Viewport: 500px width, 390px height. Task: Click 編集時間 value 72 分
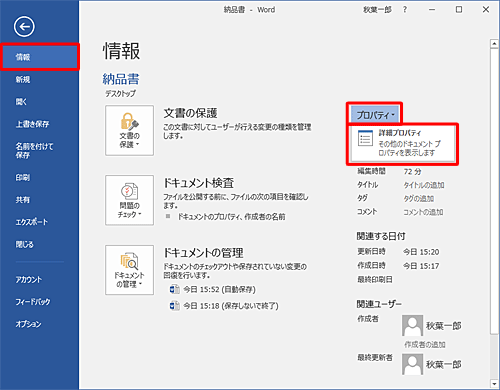[x=412, y=172]
